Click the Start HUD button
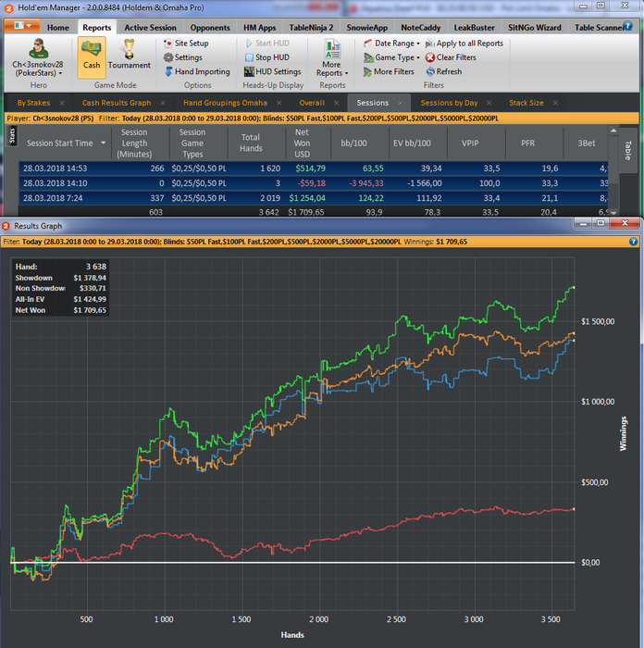644x648 pixels. pyautogui.click(x=267, y=43)
